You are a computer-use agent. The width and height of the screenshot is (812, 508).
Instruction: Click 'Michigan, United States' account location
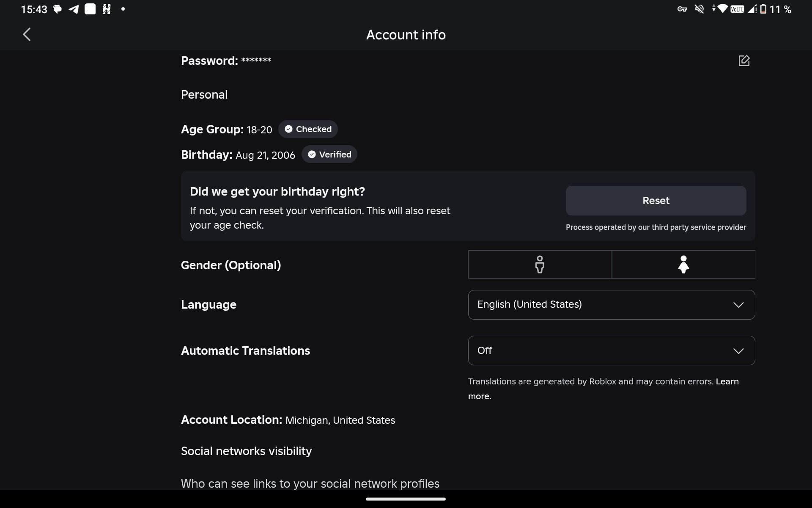point(340,420)
